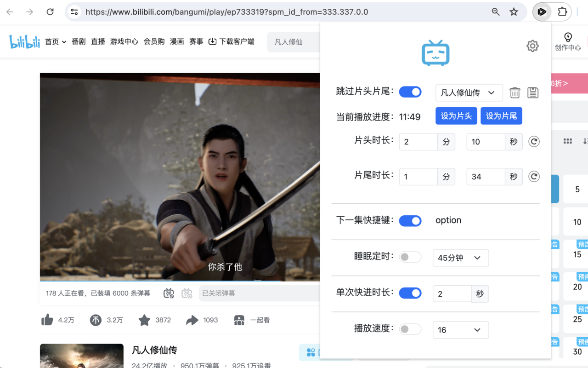Switch episode list to grid view
The image size is (588, 368).
click(x=568, y=141)
